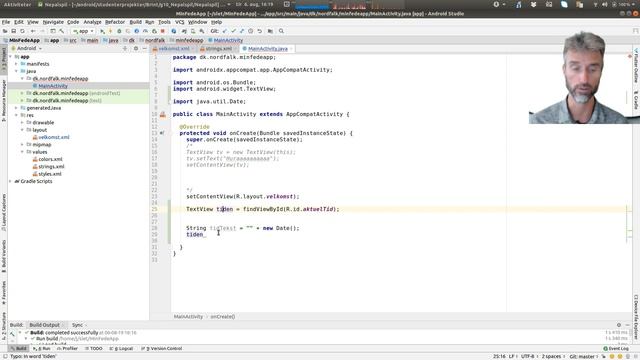The width and height of the screenshot is (640, 360).
Task: Click the red Stop icon in toolbar
Action: 162,31
